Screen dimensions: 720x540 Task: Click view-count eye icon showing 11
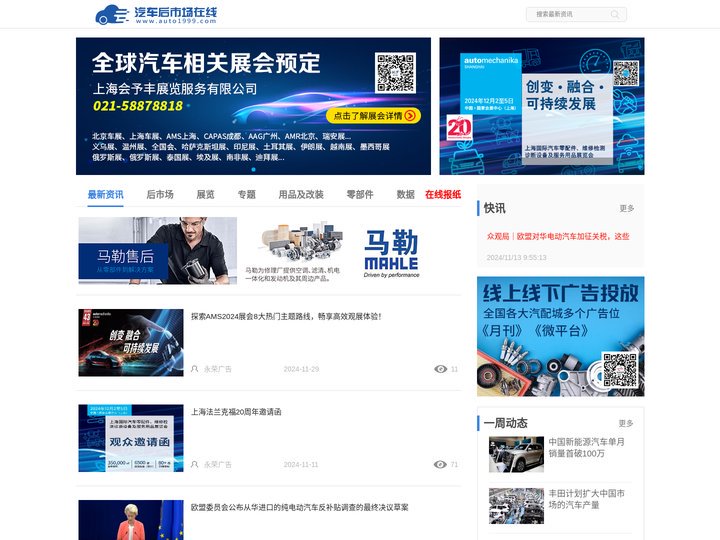tap(440, 369)
